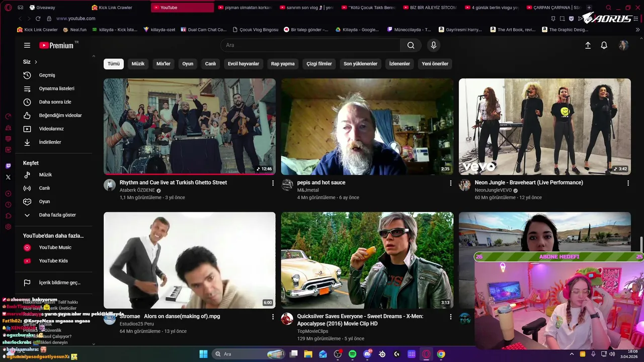Image resolution: width=644 pixels, height=362 pixels.
Task: Open the upload/create video icon
Action: tap(588, 45)
